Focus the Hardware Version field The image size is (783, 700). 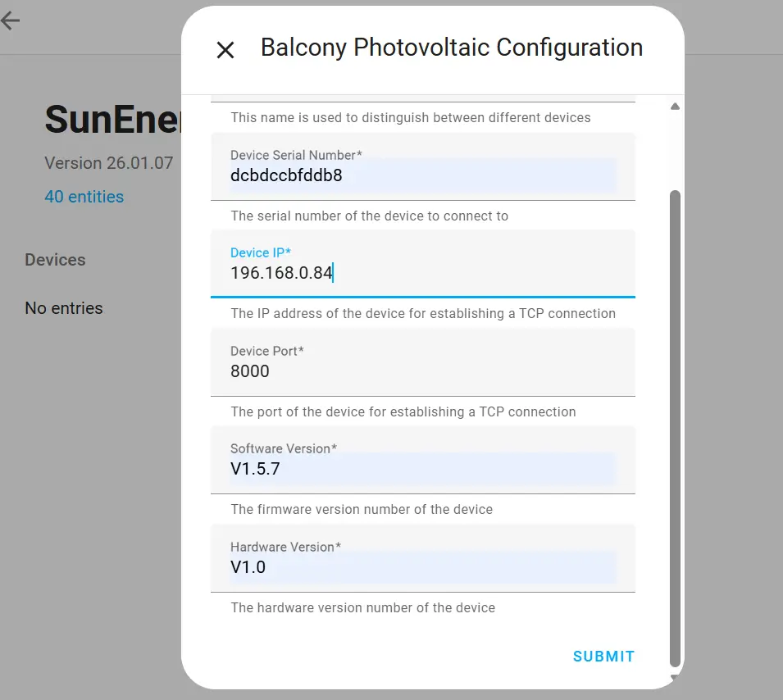[x=422, y=566]
